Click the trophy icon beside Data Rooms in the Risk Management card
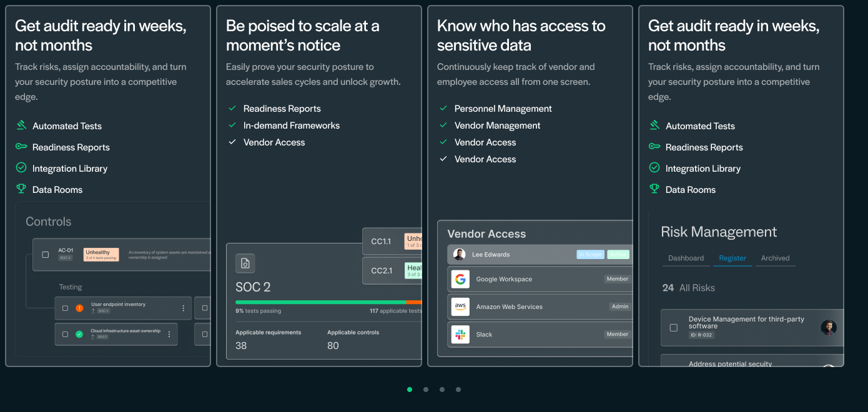The height and width of the screenshot is (412, 868). [654, 189]
